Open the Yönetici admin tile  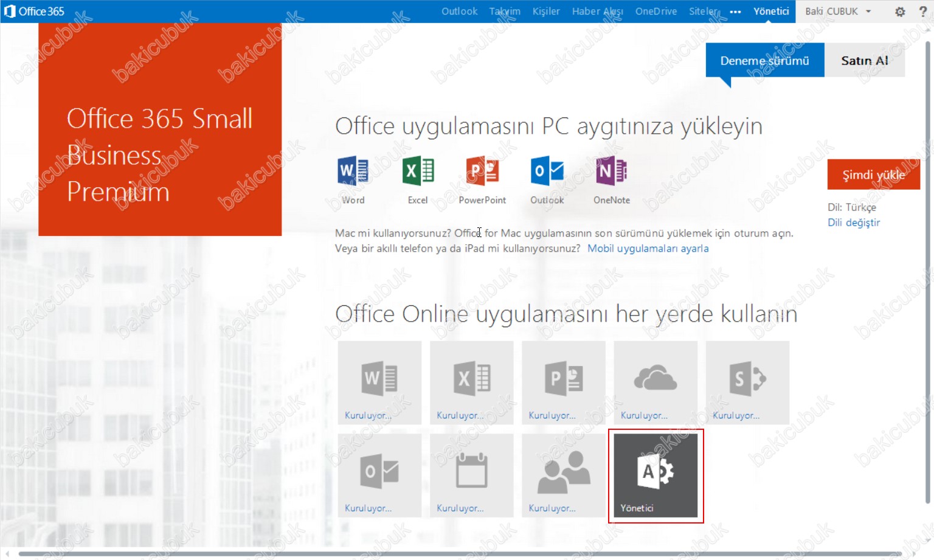tap(656, 475)
